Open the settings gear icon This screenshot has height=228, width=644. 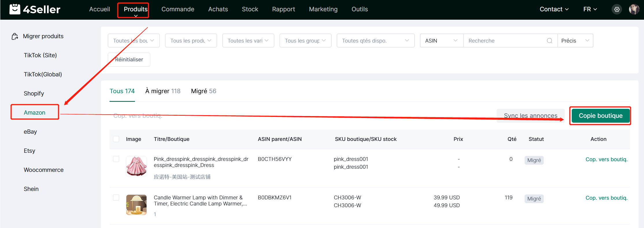click(x=617, y=9)
